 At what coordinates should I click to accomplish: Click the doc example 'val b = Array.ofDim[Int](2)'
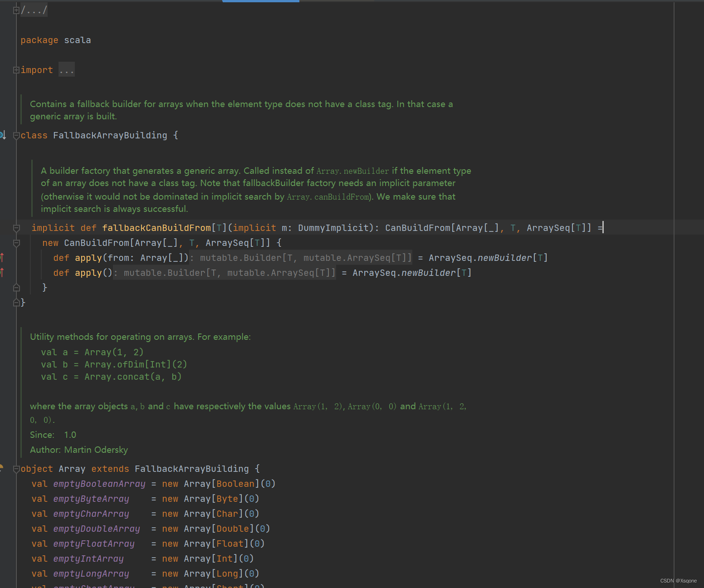[114, 364]
